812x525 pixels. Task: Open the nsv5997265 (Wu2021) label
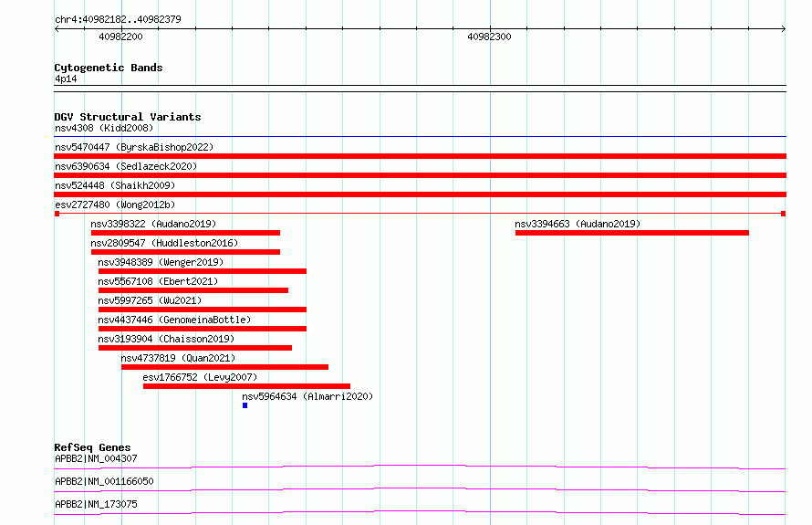coord(150,300)
